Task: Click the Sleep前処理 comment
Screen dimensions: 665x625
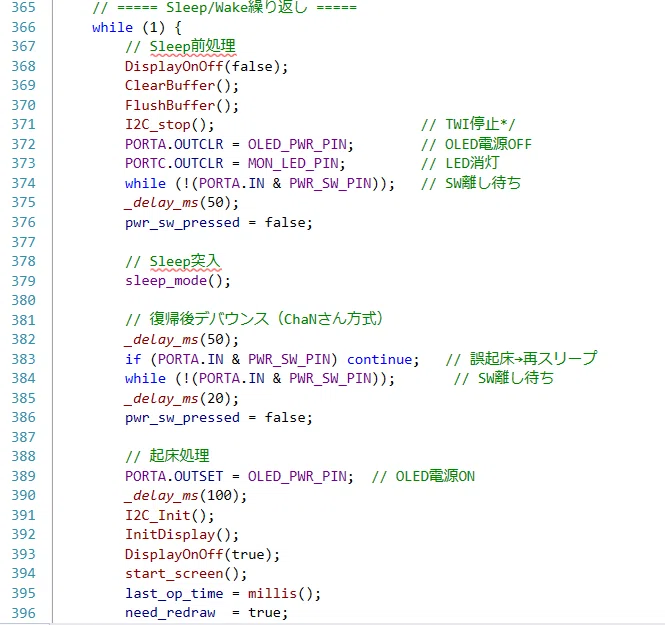Action: coord(180,46)
